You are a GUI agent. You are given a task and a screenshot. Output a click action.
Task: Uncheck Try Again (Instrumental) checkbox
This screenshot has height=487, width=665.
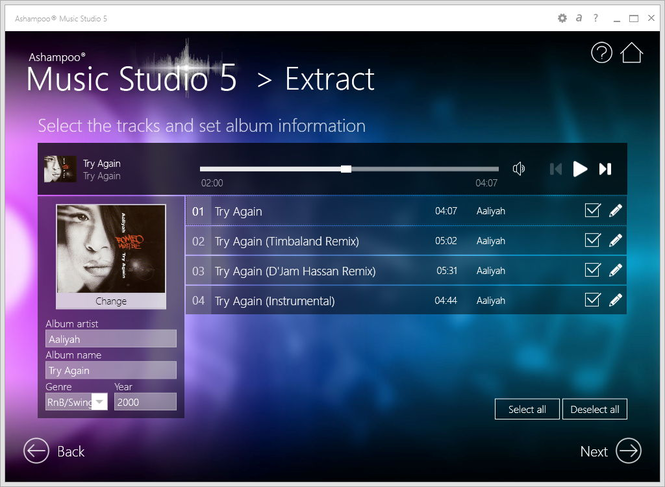pos(592,299)
